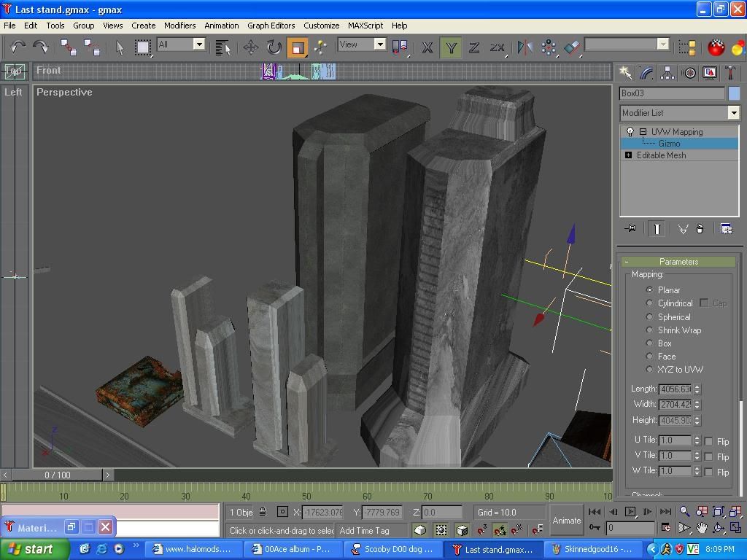747x560 pixels.
Task: Select the XYZ to UVW mapping option
Action: pos(649,369)
